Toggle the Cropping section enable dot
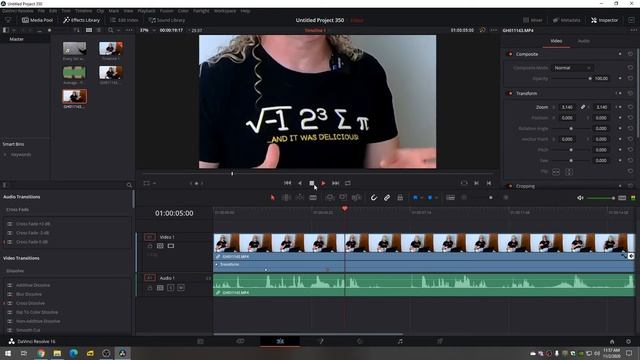This screenshot has width=640, height=360. [510, 186]
